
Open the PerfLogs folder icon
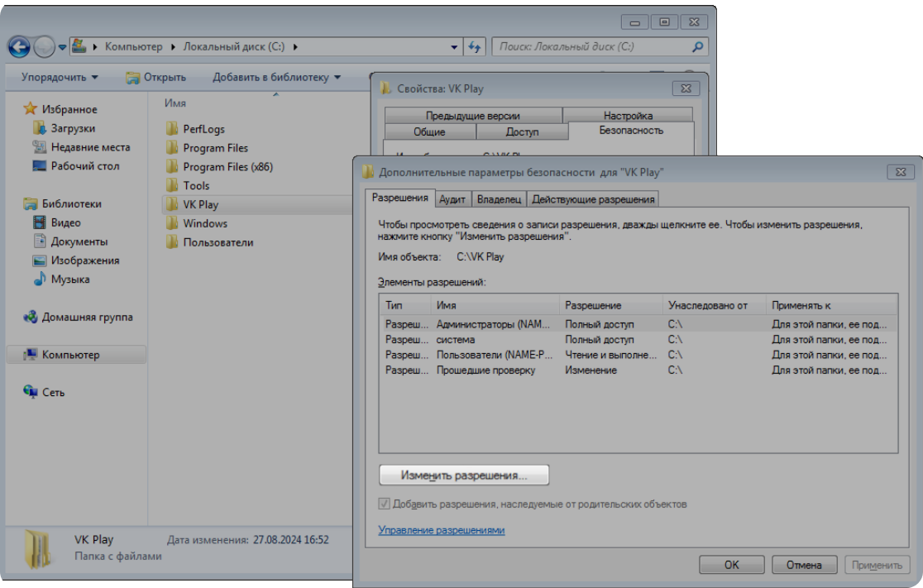click(x=172, y=129)
